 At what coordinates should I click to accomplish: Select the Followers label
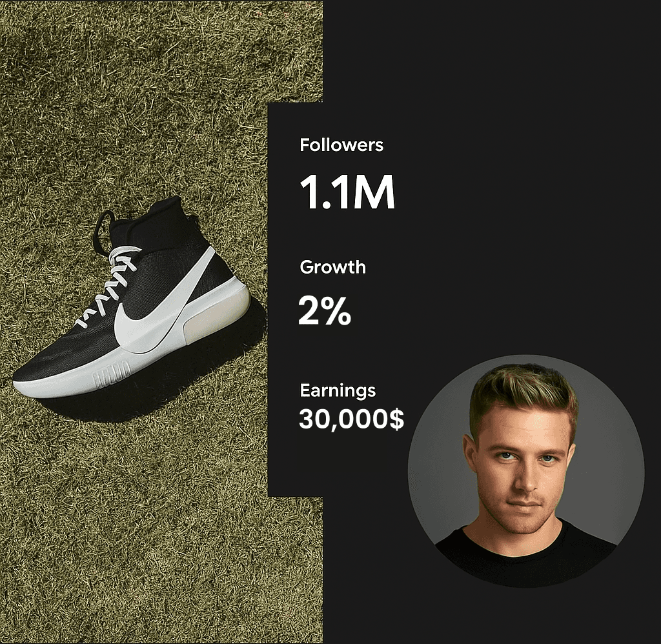tap(341, 145)
